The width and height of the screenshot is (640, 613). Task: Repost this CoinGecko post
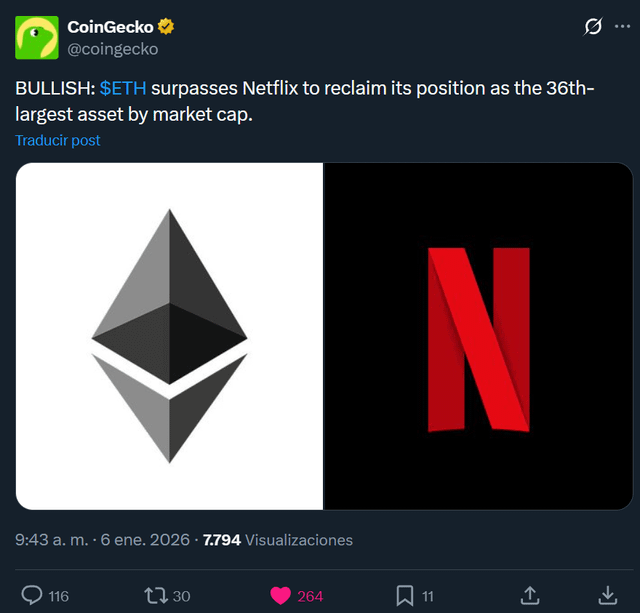click(155, 595)
